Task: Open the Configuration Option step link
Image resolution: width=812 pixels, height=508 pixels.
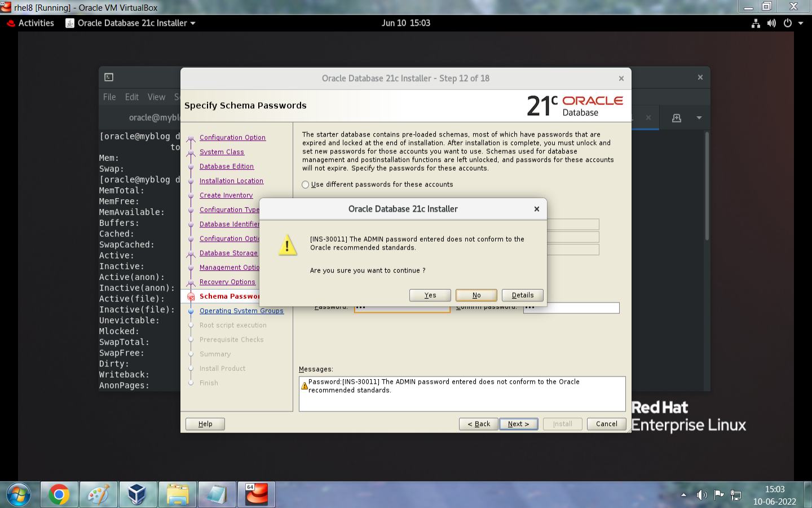Action: coord(232,138)
